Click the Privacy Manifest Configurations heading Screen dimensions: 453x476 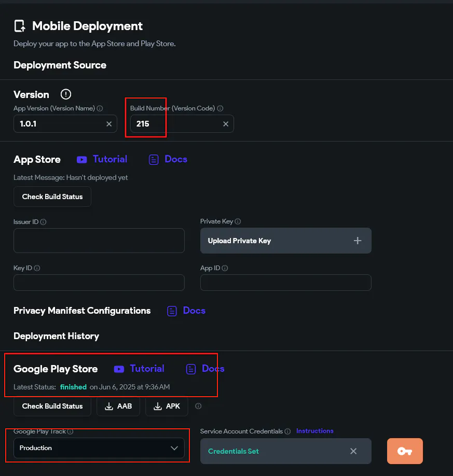click(82, 311)
